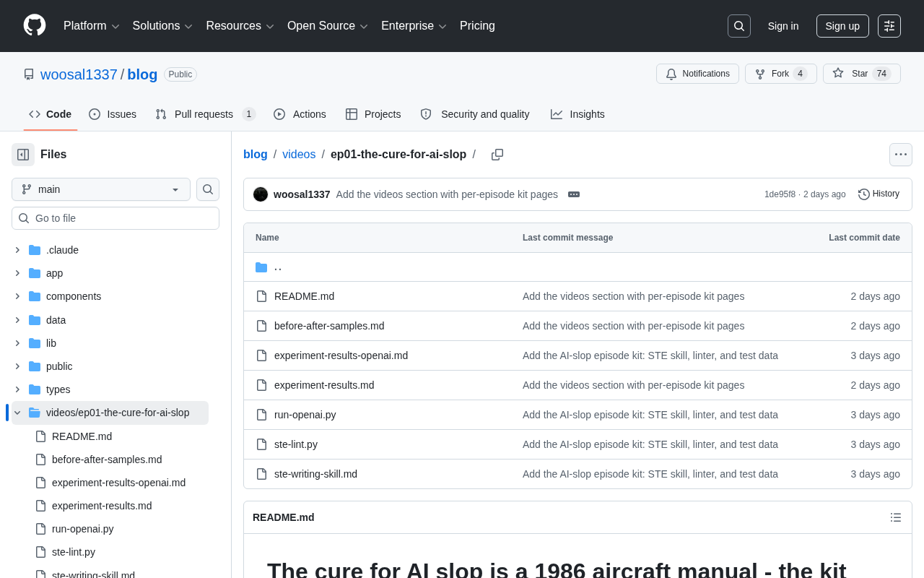Expand the Platform menu
Image resolution: width=924 pixels, height=578 pixels.
point(92,26)
